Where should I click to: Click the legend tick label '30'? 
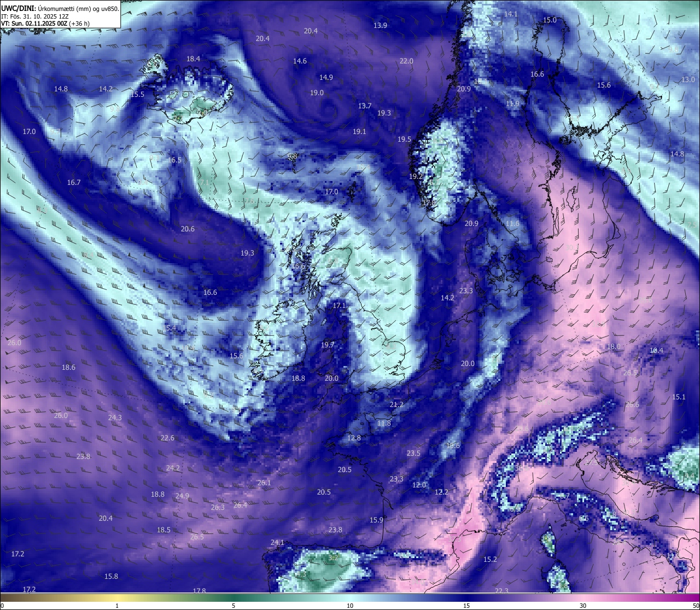[x=583, y=606]
